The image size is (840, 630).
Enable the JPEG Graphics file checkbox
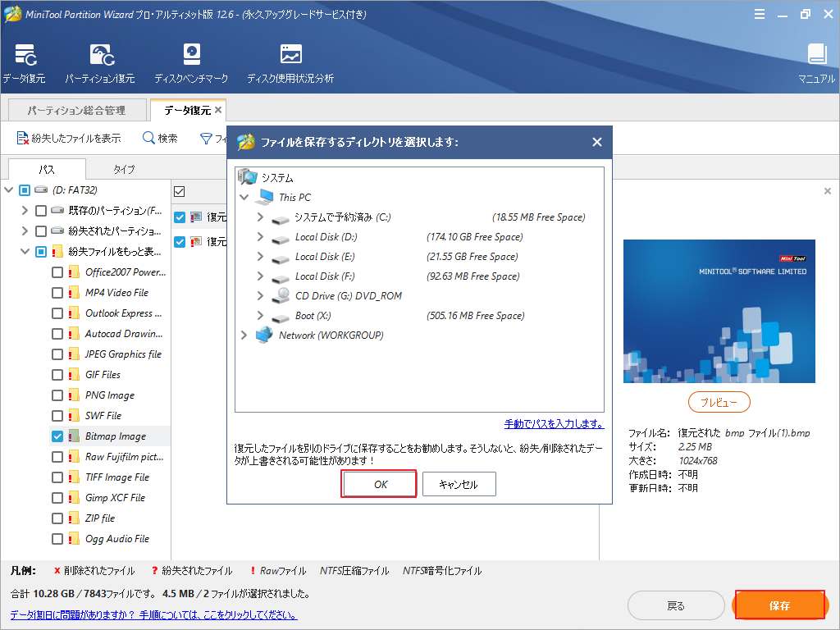57,354
